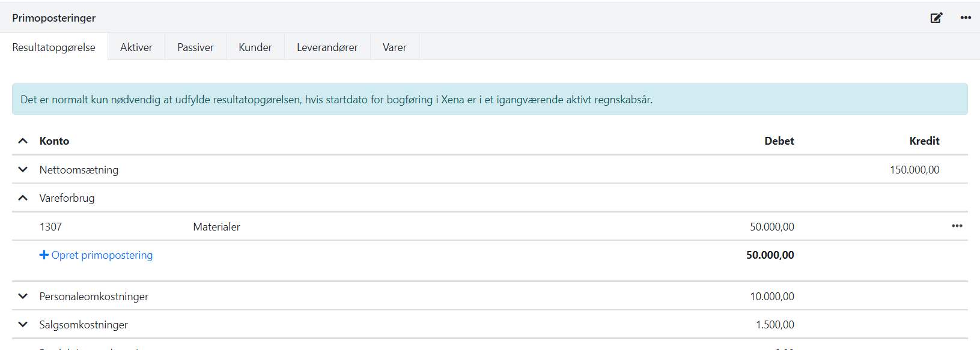980x350 pixels.
Task: Select the Leverandører tab
Action: click(x=327, y=47)
